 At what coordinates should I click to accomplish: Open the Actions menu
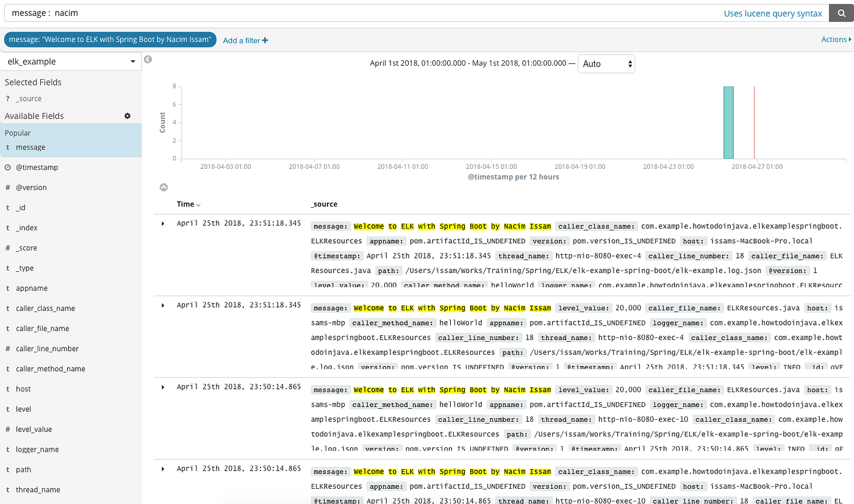coord(836,39)
